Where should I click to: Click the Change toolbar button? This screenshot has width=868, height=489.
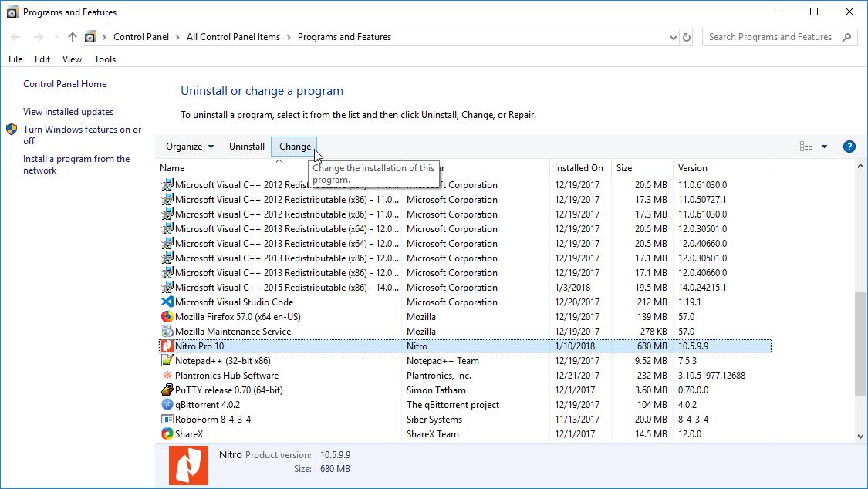(x=295, y=147)
